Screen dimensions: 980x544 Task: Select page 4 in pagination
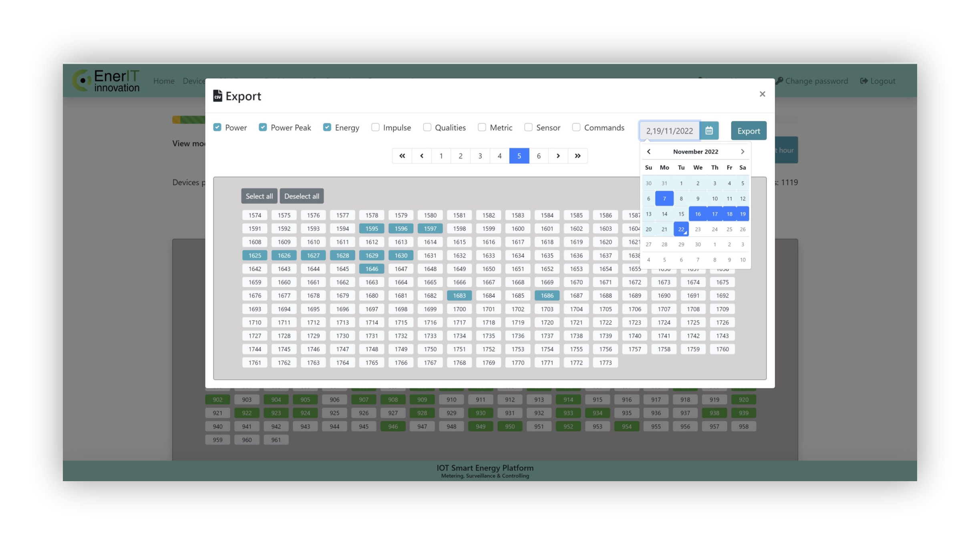coord(499,156)
